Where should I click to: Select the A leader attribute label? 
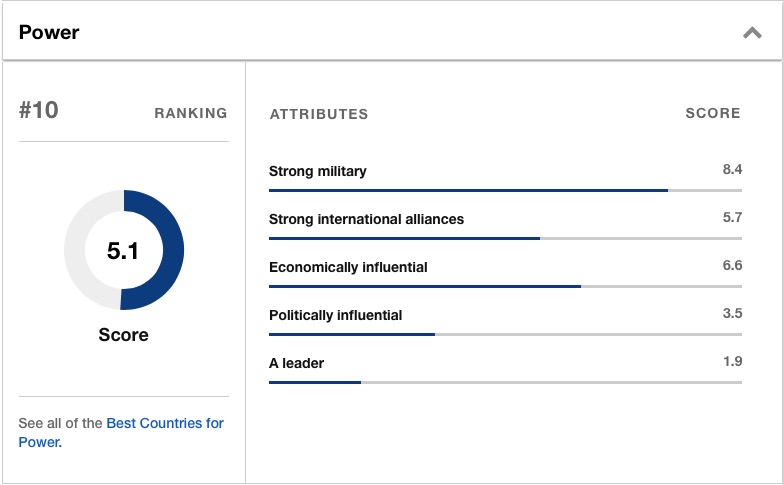297,363
